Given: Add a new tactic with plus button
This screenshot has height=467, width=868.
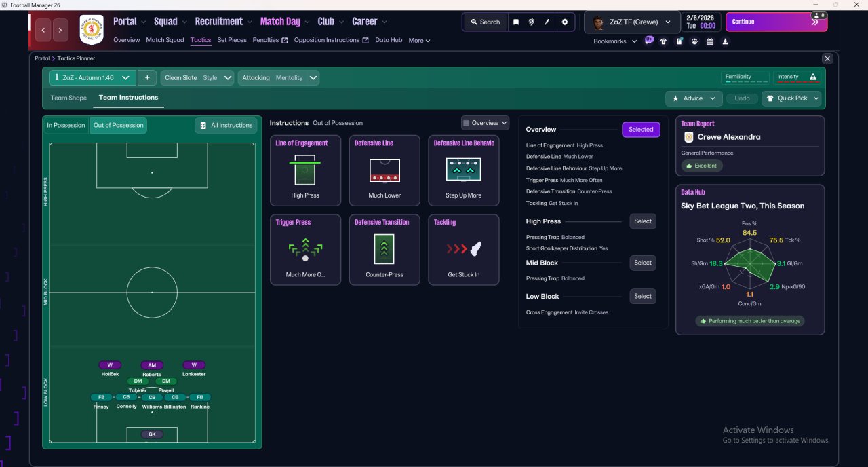Looking at the screenshot, I should [147, 77].
